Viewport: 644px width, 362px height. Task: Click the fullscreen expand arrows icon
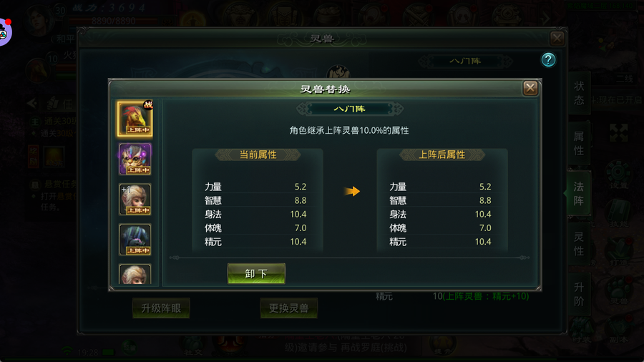pos(618,133)
